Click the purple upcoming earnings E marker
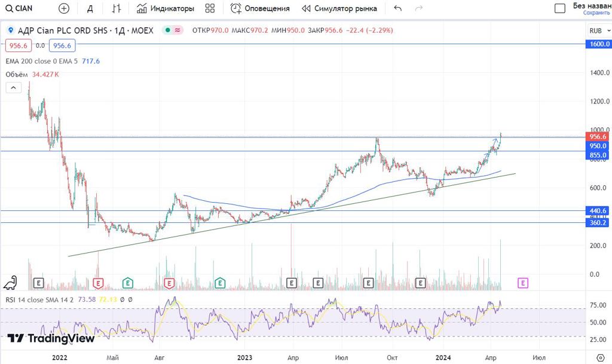 [523, 282]
